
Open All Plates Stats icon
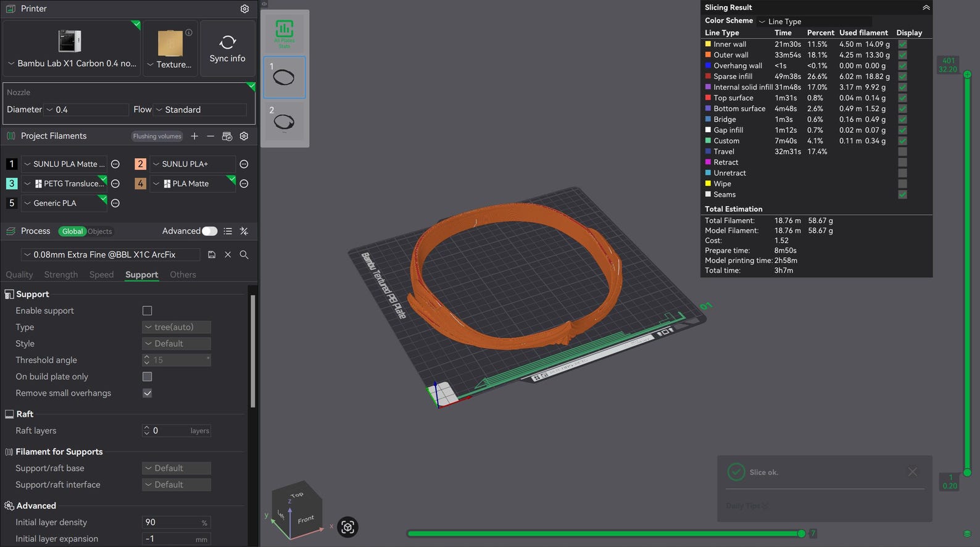(x=284, y=33)
